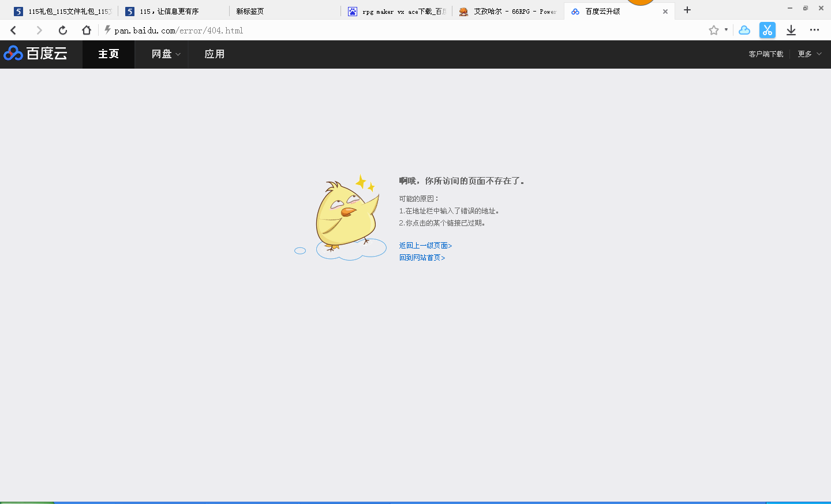Expand the 网盘 dropdown menu
This screenshot has width=831, height=504.
[166, 54]
